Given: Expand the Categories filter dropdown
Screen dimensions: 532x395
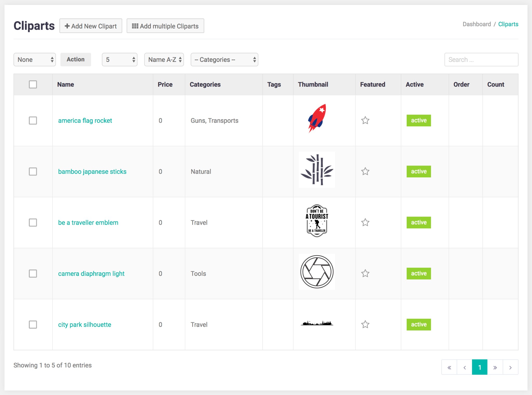Looking at the screenshot, I should [224, 60].
